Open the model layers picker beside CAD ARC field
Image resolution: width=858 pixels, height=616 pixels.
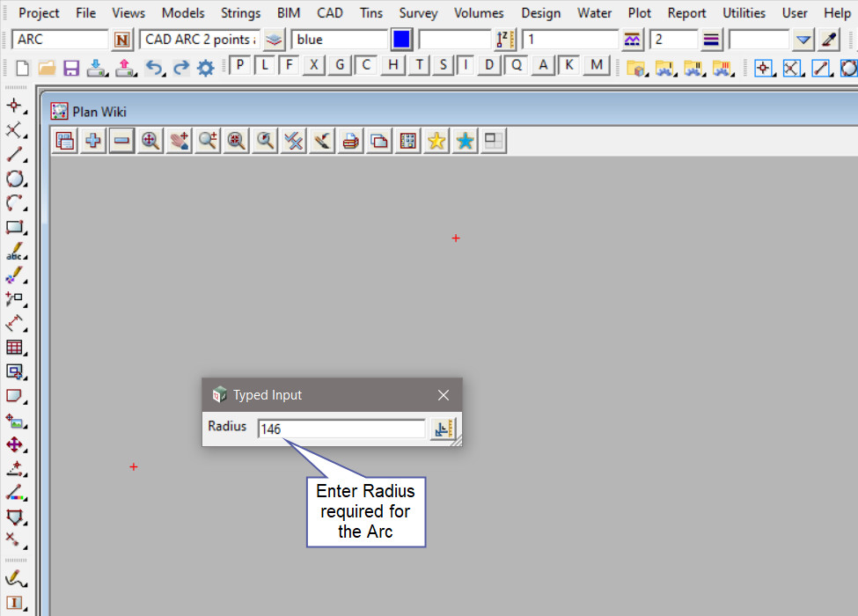tap(275, 40)
